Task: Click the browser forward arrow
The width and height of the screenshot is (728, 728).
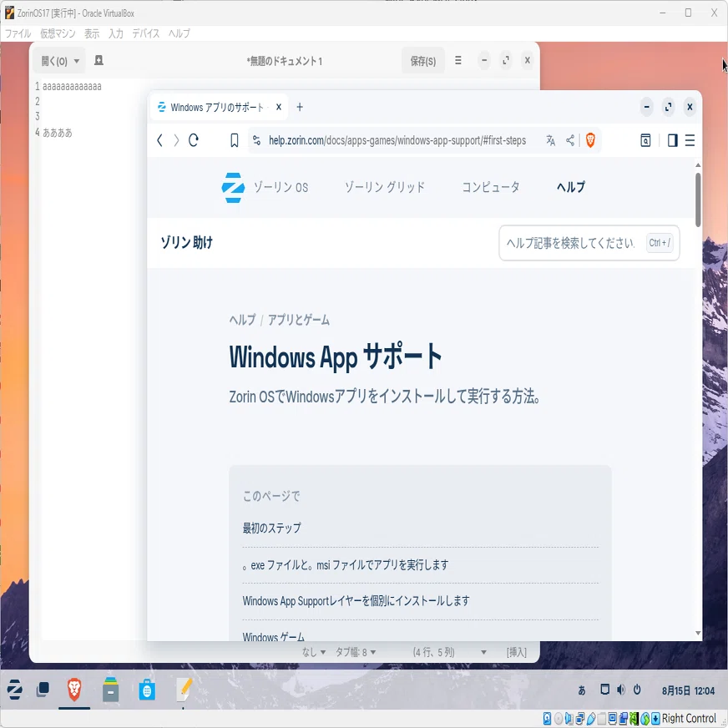Action: click(176, 140)
